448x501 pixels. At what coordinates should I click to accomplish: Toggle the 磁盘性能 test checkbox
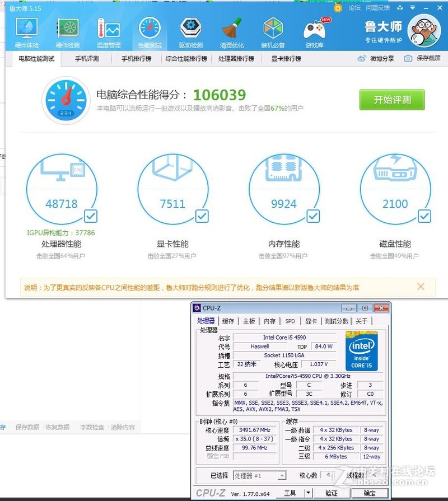point(424,216)
